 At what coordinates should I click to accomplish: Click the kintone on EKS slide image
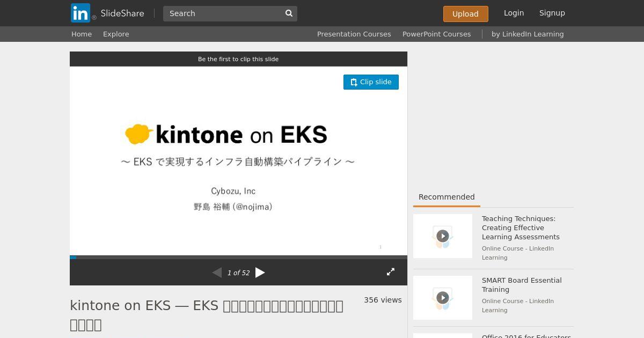point(238,161)
